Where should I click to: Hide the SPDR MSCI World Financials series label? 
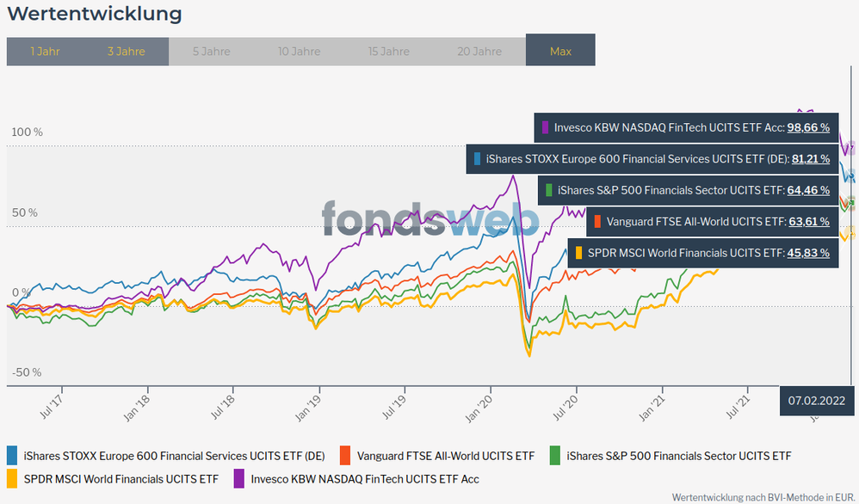pyautogui.click(x=121, y=477)
